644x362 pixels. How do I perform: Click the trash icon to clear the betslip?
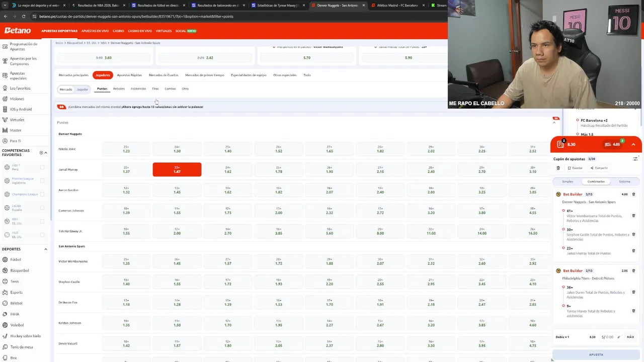pos(558,168)
